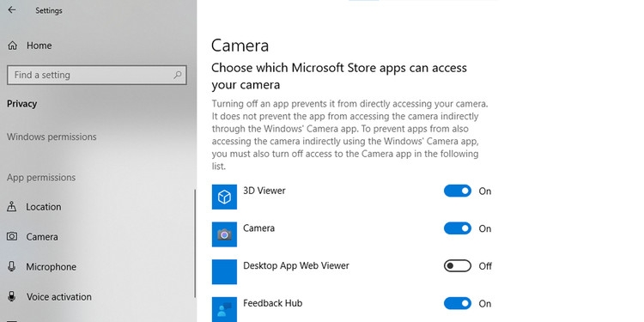Click the Feedback Hub app icon
Screen dimensions: 644x322
coord(224,309)
